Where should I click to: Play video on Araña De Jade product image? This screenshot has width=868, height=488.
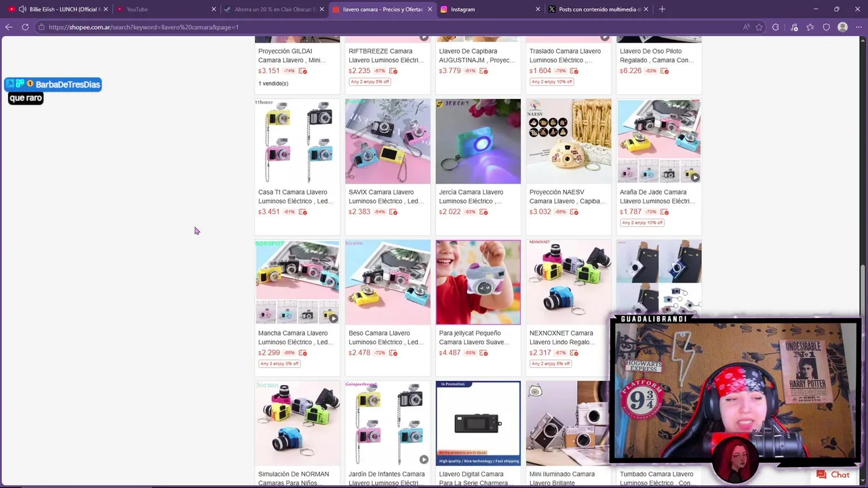694,177
